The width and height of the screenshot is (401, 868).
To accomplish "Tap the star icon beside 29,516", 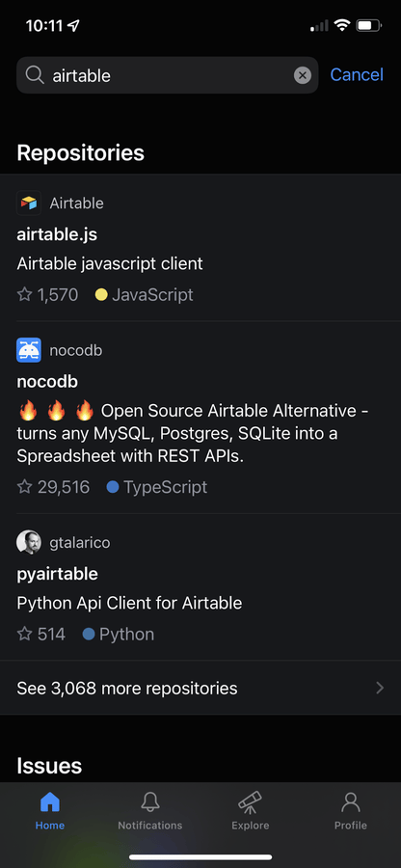I will tap(25, 487).
